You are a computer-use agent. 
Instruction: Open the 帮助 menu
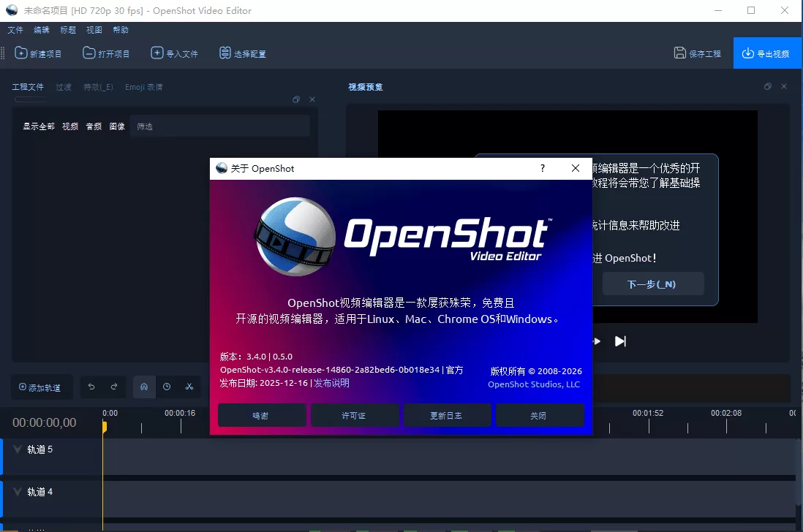click(121, 30)
